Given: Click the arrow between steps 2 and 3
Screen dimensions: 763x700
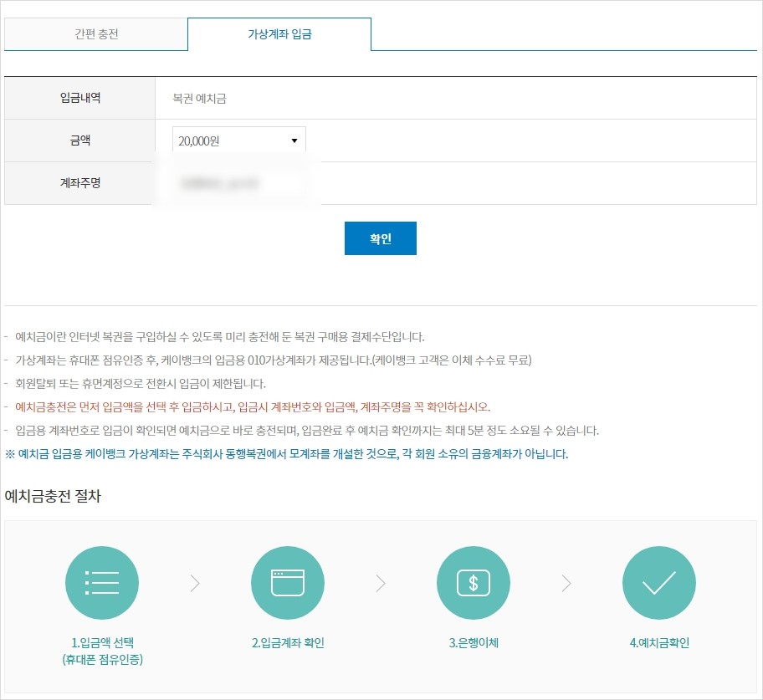Looking at the screenshot, I should tap(381, 583).
